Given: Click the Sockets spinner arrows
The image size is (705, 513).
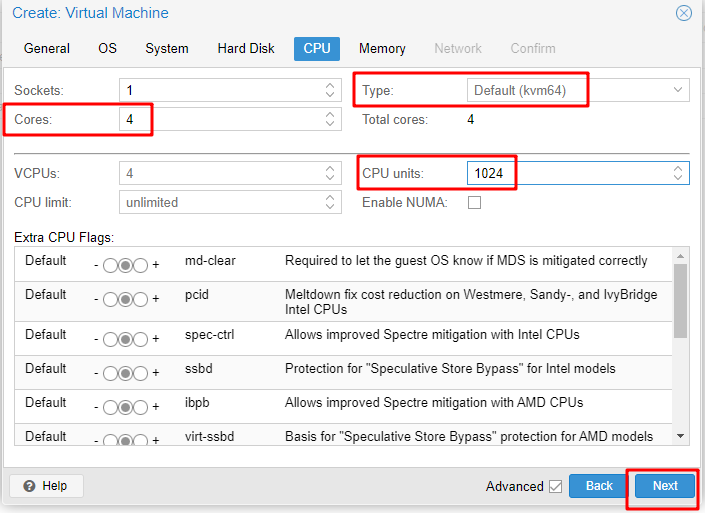Looking at the screenshot, I should click(331, 90).
